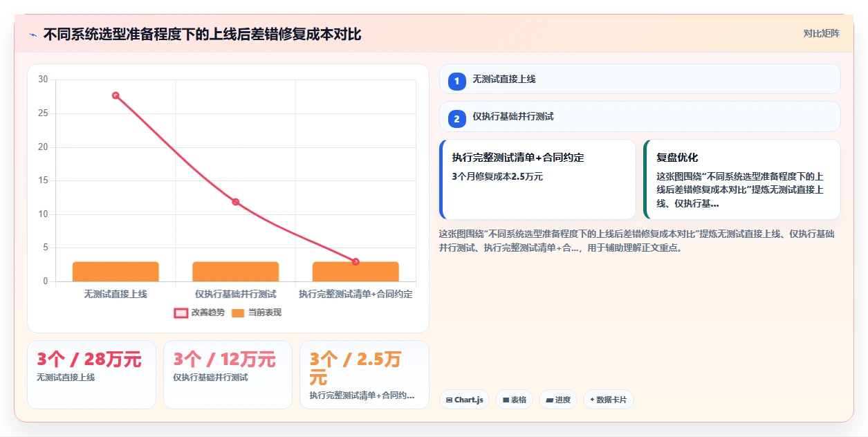Screen dimensions: 868x437
Task: Click the orange bar for 仅执行基础并行测试
Action: 236,272
